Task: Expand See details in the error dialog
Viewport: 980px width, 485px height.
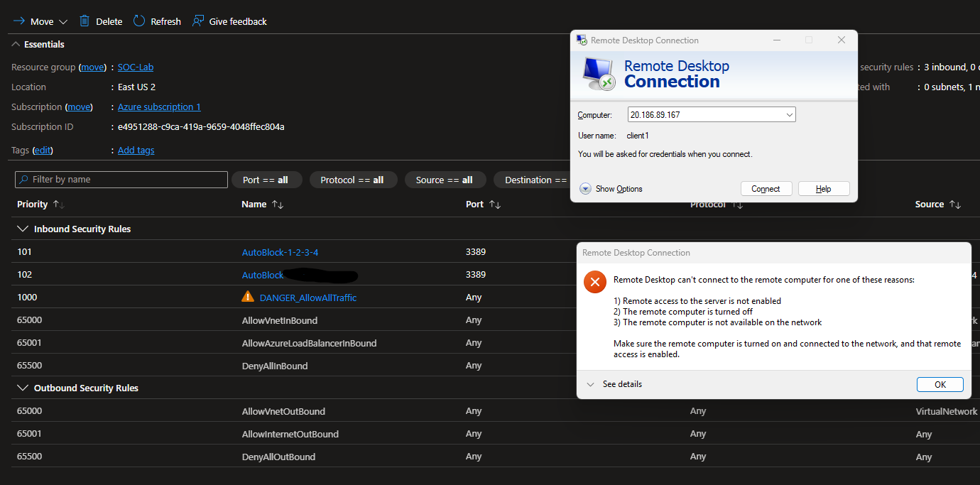Action: [590, 384]
